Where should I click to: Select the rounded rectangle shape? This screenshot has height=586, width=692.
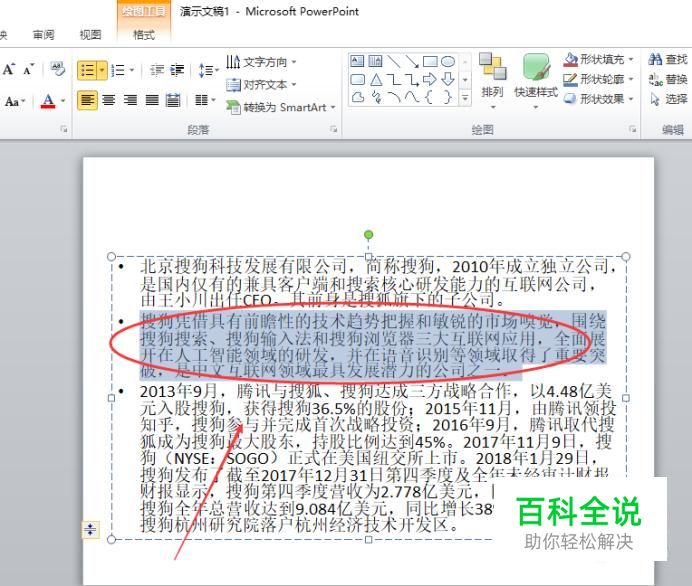[357, 79]
